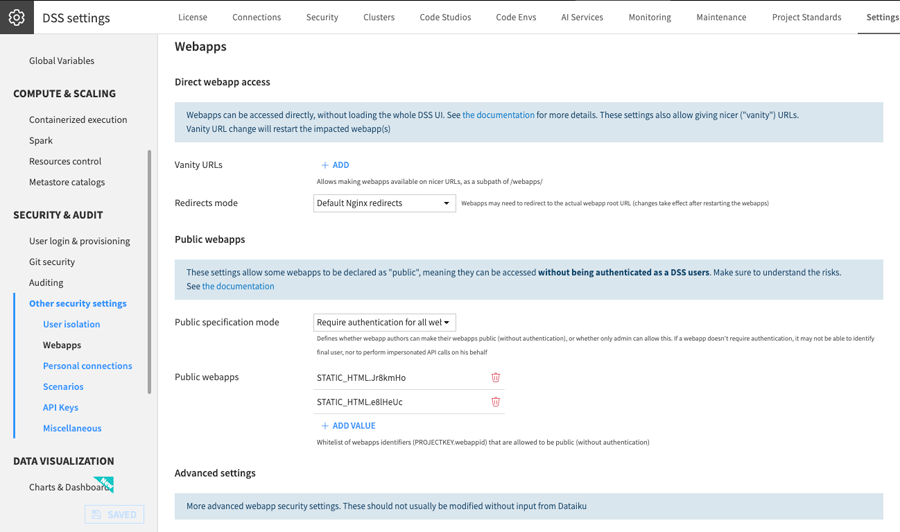
Task: Click the COMPUTE & SCALING section header
Action: (64, 94)
